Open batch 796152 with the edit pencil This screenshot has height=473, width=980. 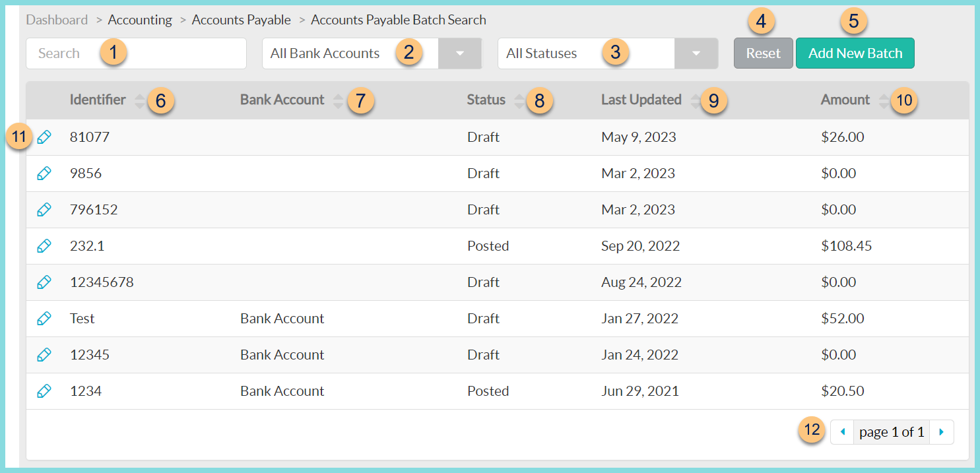44,209
